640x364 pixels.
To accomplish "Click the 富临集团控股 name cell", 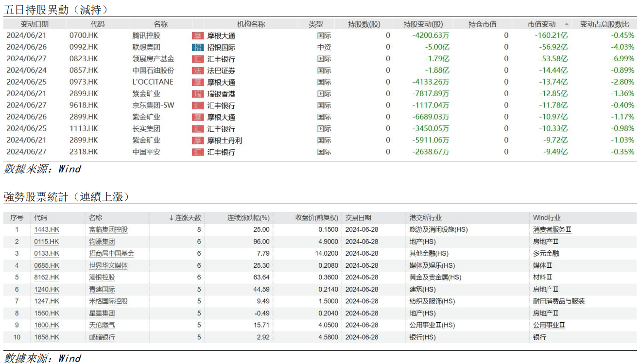I will point(108,229).
